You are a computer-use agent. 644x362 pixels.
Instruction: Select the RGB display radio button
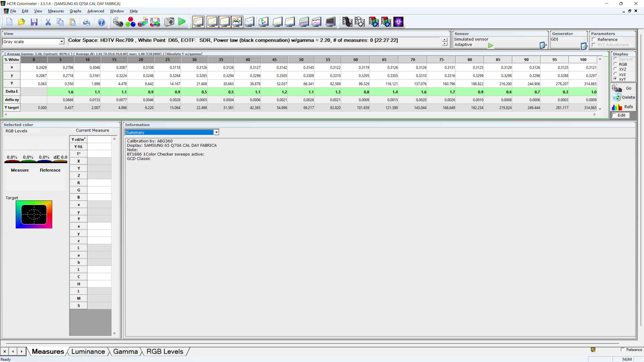(x=615, y=64)
